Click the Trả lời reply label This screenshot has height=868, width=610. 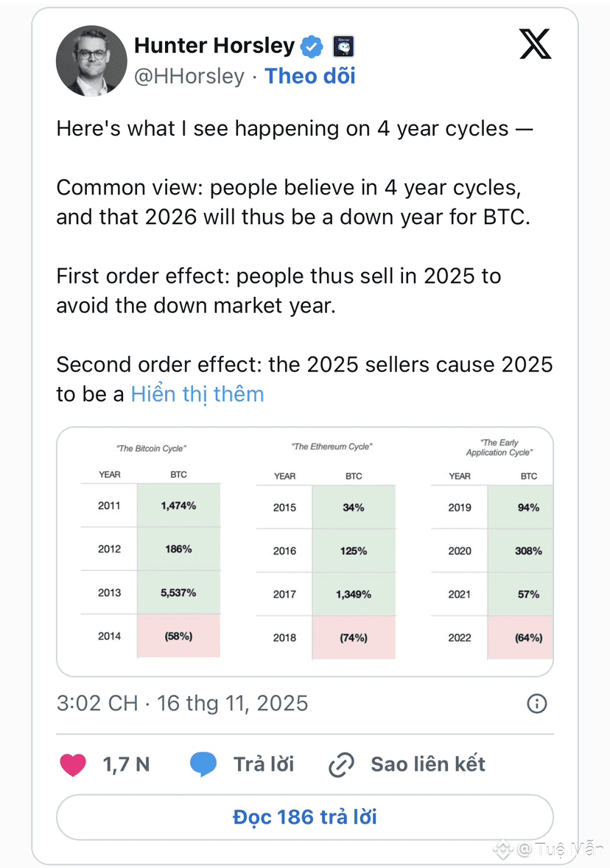point(264,765)
